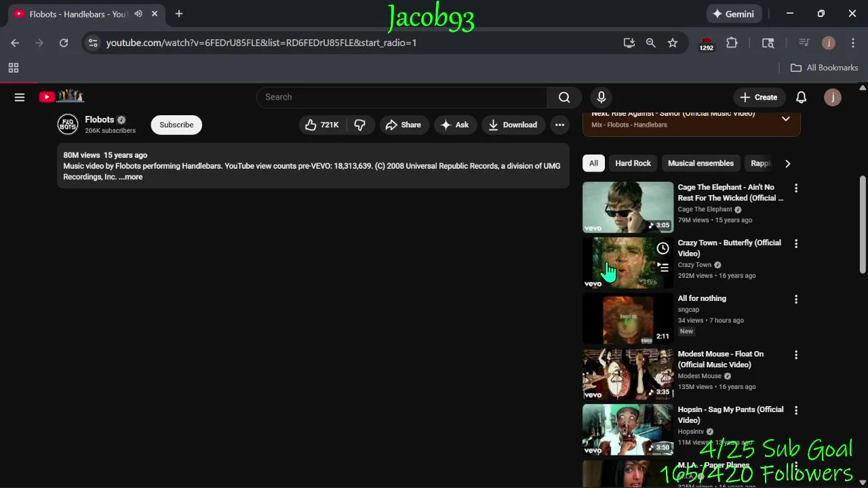Open the install app icon in address bar

point(629,43)
